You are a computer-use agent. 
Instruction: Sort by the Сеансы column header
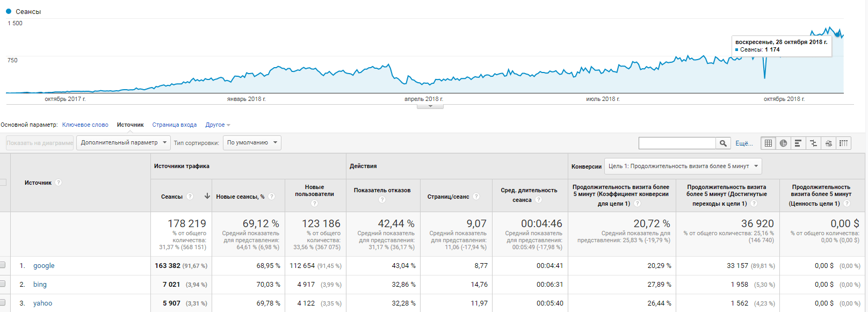[172, 197]
